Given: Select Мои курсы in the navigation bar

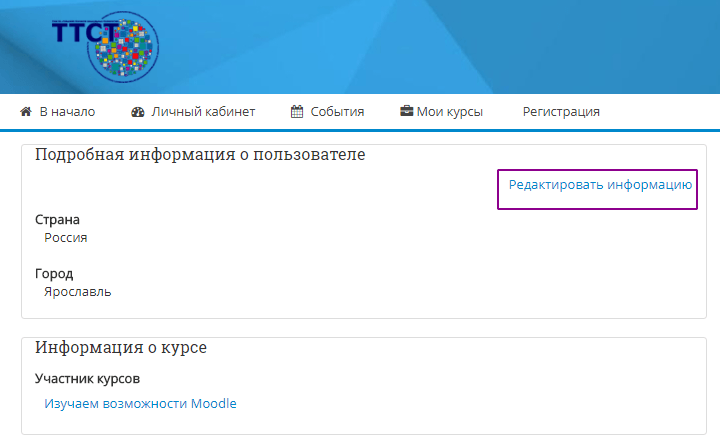Looking at the screenshot, I should (449, 112).
